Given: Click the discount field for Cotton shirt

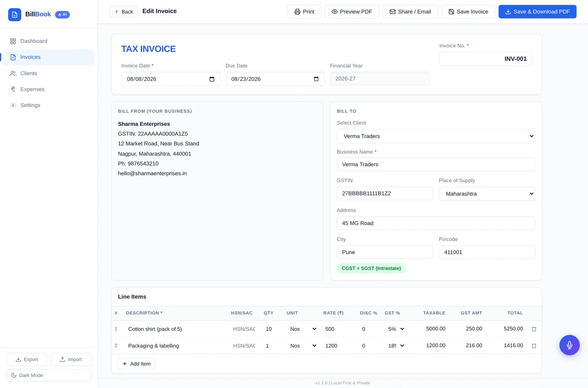Looking at the screenshot, I should [369, 329].
